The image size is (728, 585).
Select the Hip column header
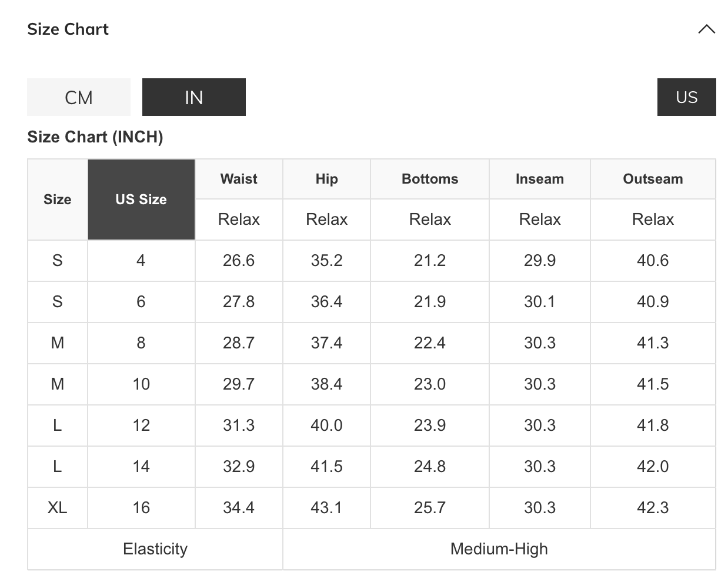click(x=326, y=179)
